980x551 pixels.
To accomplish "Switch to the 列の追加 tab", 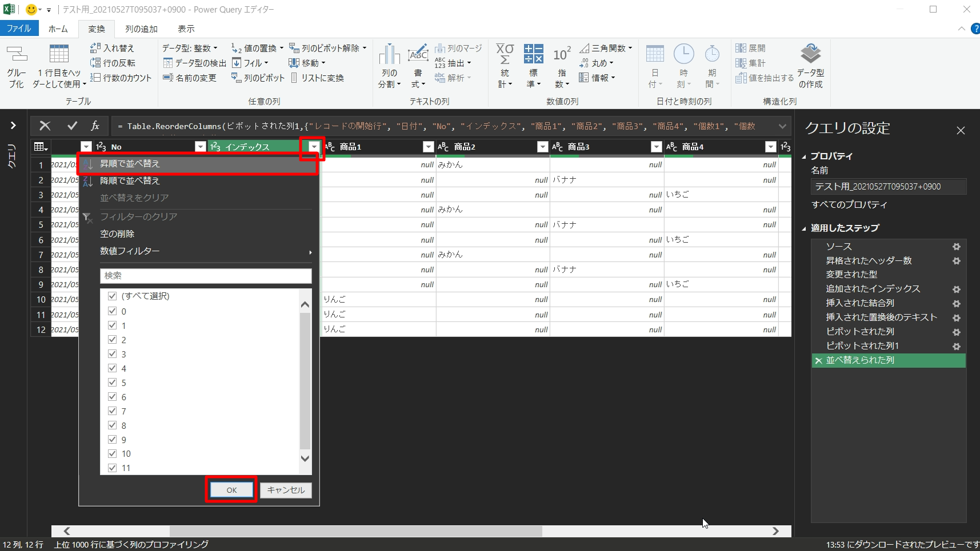I will tap(141, 29).
